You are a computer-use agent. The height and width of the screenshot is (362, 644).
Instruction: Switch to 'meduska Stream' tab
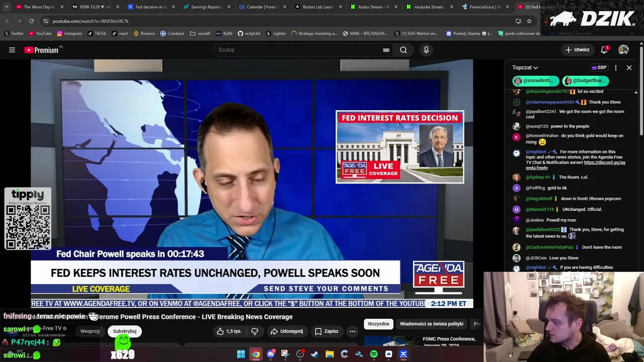coord(428,7)
